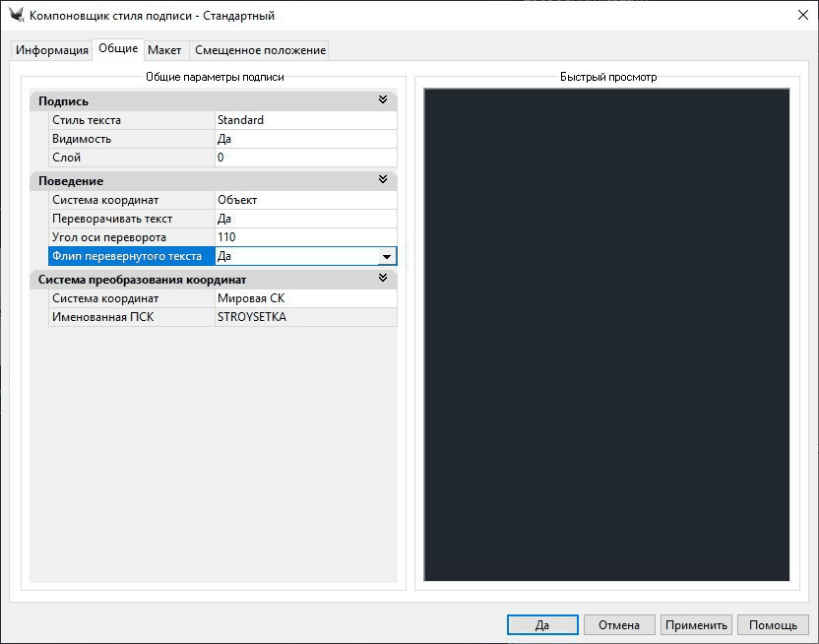819x644 pixels.
Task: Open the Флип перевернутого текста dropdown arrow
Action: (387, 256)
